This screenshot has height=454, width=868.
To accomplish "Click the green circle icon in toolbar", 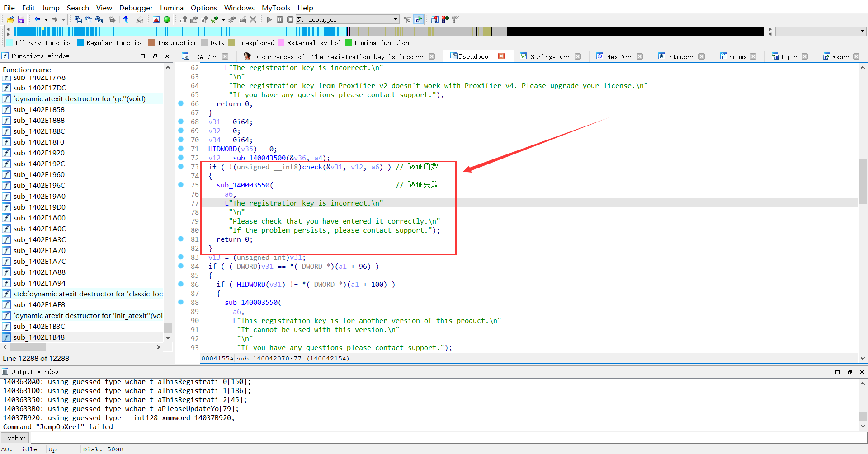I will (167, 19).
